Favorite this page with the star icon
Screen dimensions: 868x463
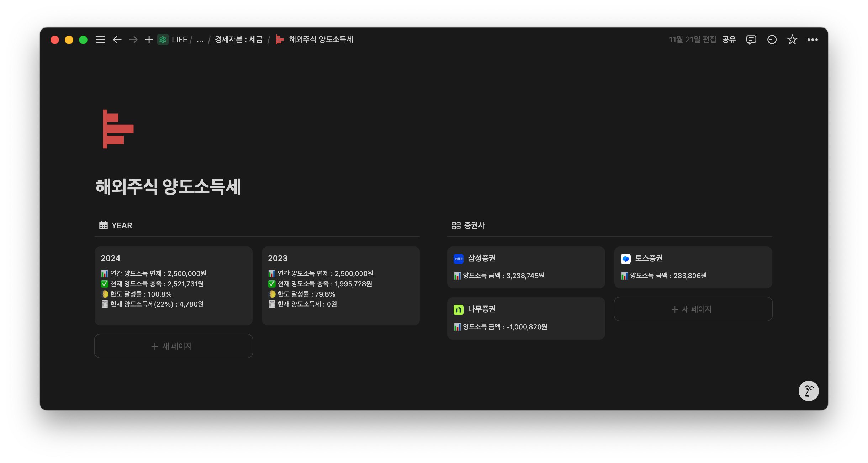792,39
